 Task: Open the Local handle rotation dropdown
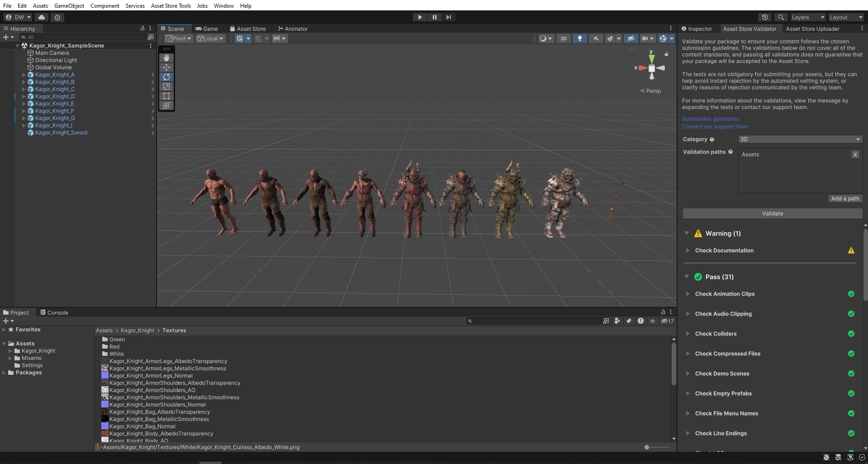tap(210, 38)
